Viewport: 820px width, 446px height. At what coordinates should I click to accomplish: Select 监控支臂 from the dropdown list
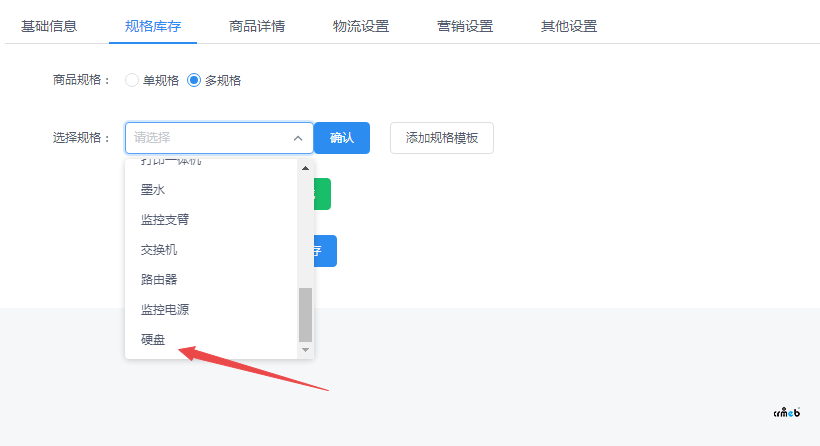pos(211,220)
